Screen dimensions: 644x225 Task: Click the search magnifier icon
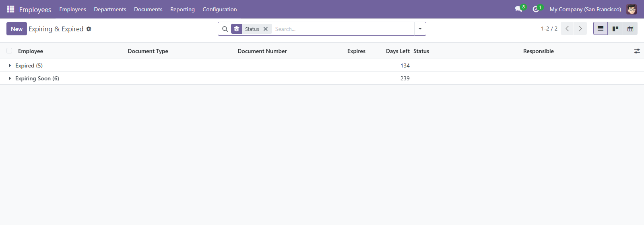[225, 29]
